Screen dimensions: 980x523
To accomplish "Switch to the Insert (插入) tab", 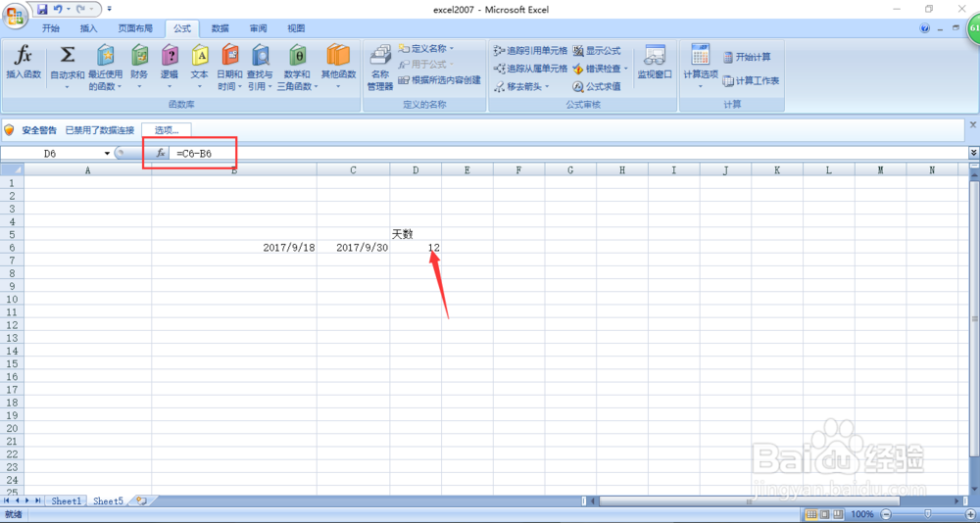I will [89, 28].
